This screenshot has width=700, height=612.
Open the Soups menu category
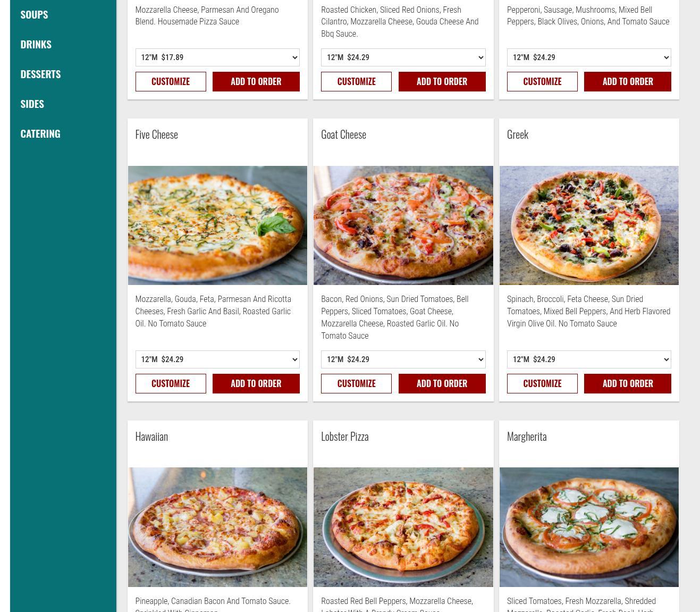(x=34, y=14)
